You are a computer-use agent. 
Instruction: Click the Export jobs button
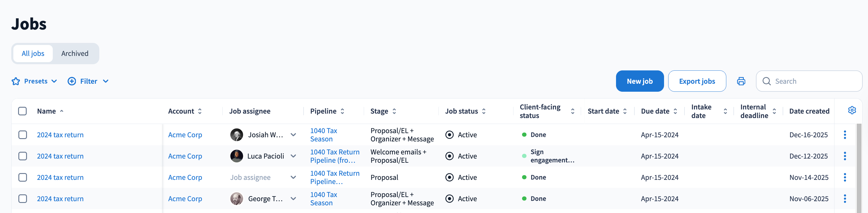[x=696, y=81]
